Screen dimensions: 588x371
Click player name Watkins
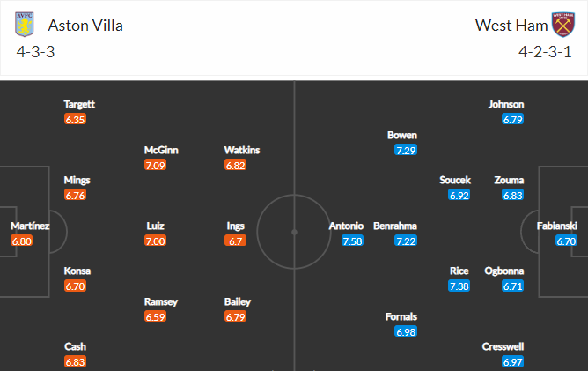tap(242, 150)
